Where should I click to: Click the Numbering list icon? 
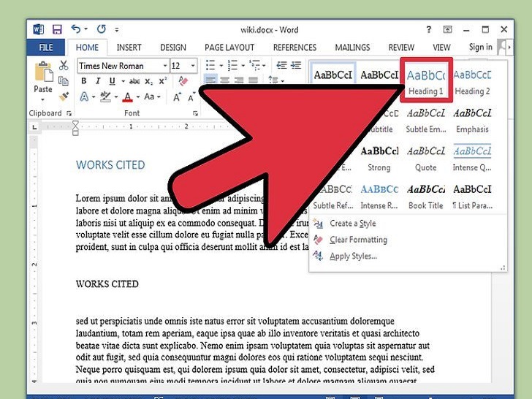pos(232,65)
